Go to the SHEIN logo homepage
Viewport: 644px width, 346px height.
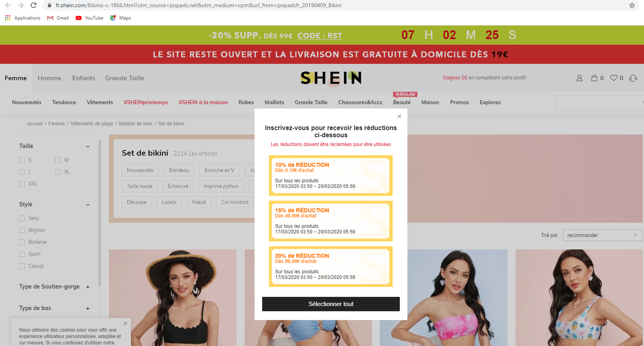click(x=331, y=78)
